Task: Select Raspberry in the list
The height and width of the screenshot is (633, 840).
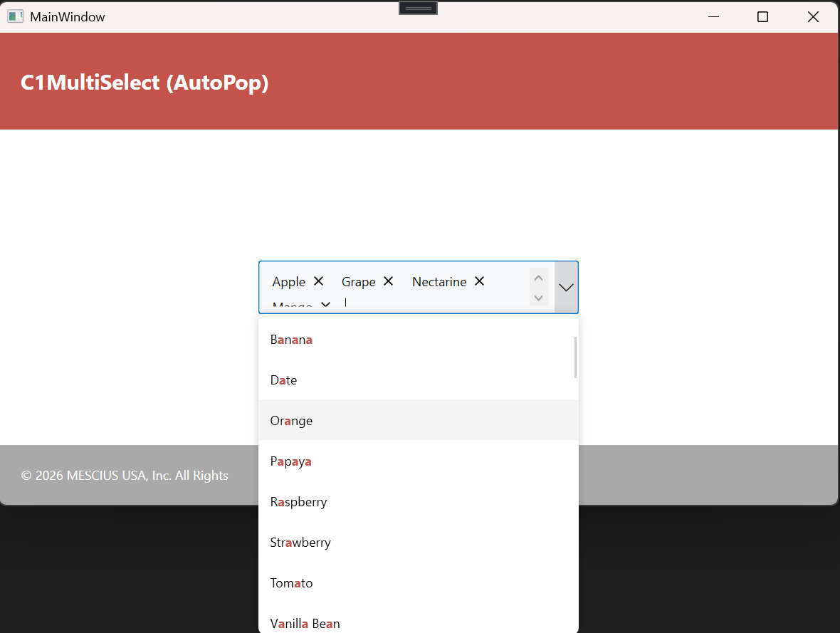Action: point(419,502)
